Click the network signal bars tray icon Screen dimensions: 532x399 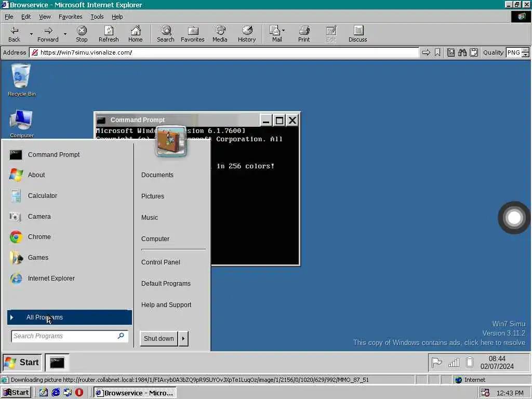(454, 362)
